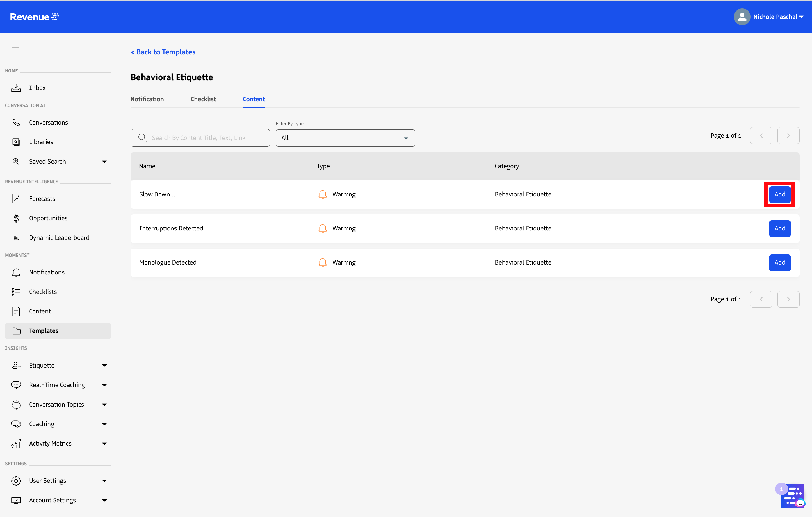Switch to the Notification tab

point(147,99)
